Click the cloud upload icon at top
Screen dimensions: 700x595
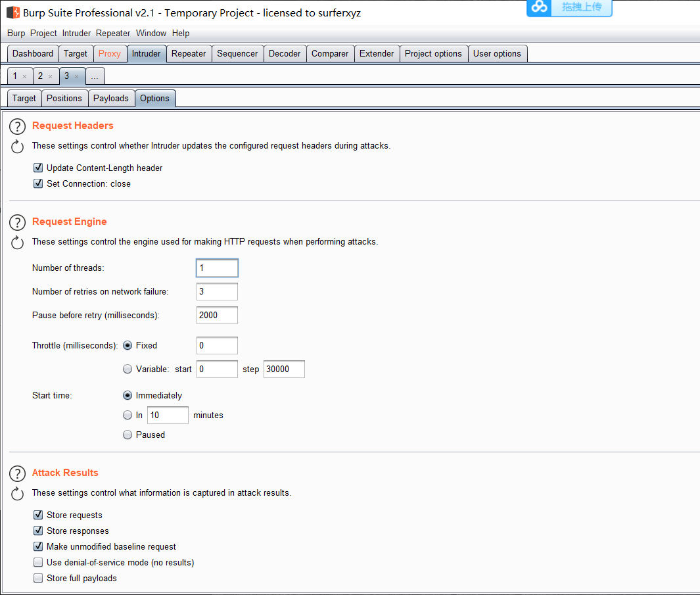(x=539, y=7)
